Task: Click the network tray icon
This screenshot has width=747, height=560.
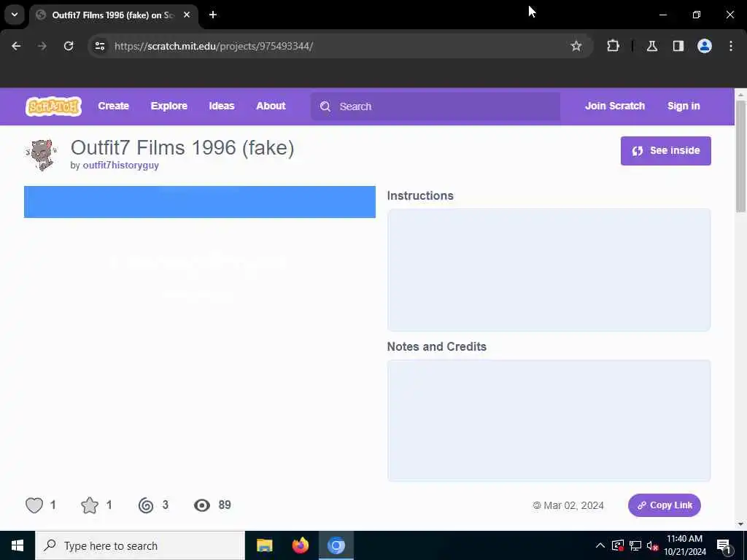Action: point(635,545)
